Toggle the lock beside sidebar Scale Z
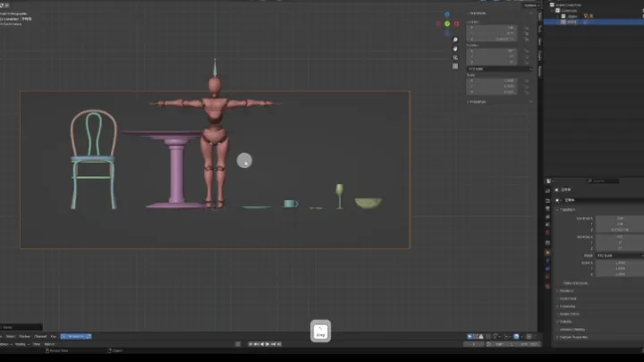Viewport: 644px width, 362px height. [526, 92]
